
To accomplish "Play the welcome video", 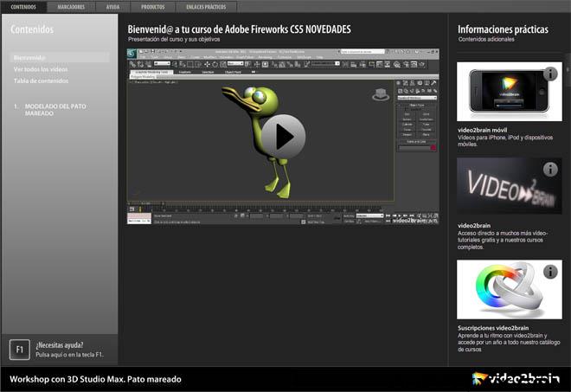I will point(283,137).
